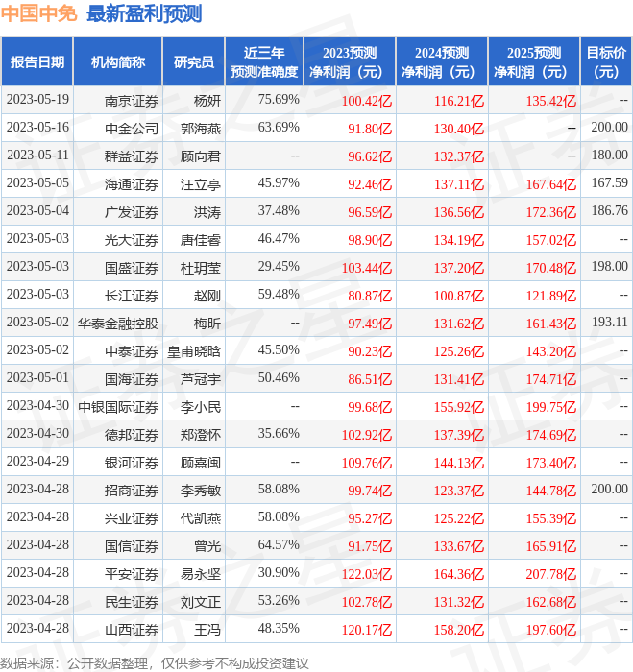Click target price 186.76
This screenshot has width=633, height=672.
click(x=609, y=210)
